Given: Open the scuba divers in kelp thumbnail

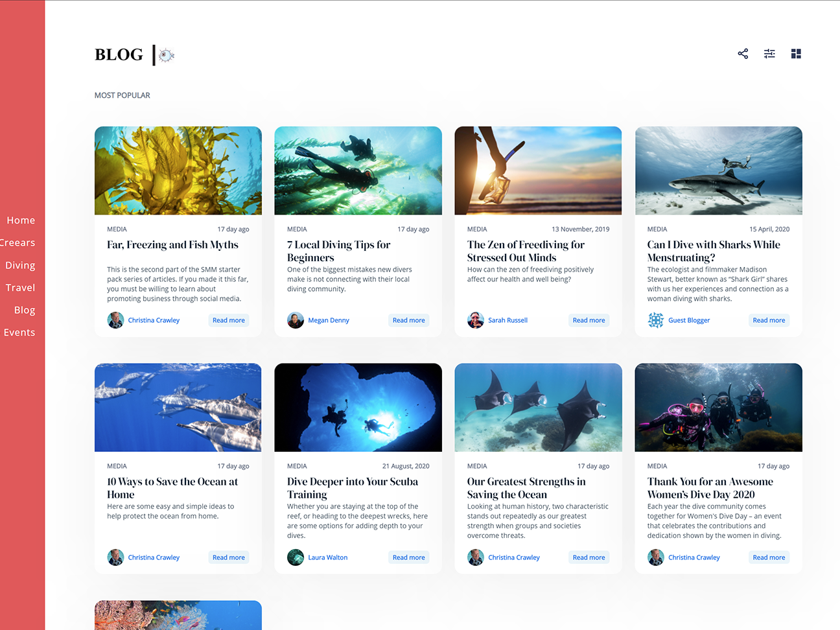Looking at the screenshot, I should [358, 170].
